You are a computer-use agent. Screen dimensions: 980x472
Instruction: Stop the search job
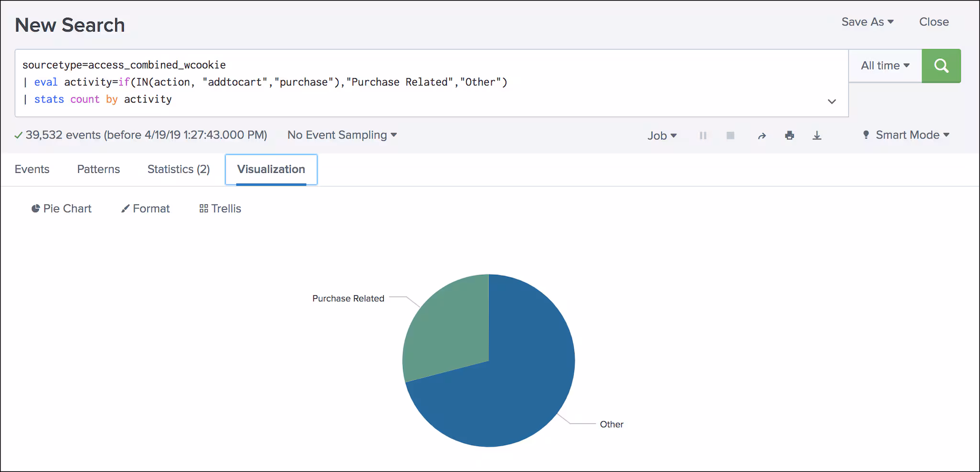coord(730,135)
